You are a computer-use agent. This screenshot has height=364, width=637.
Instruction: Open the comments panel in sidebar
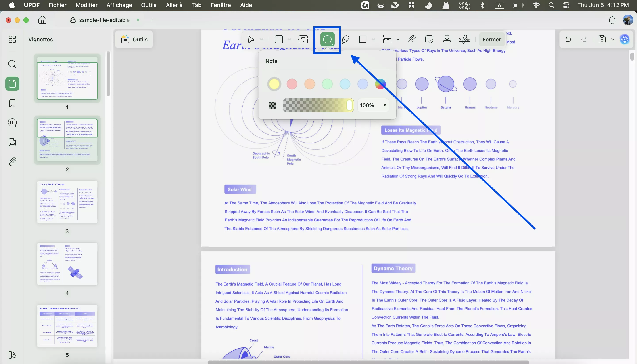pyautogui.click(x=12, y=122)
